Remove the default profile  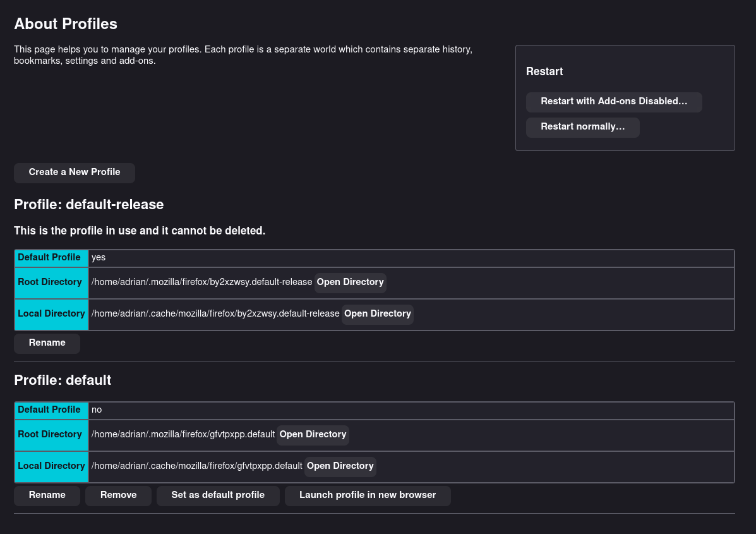pyautogui.click(x=118, y=495)
